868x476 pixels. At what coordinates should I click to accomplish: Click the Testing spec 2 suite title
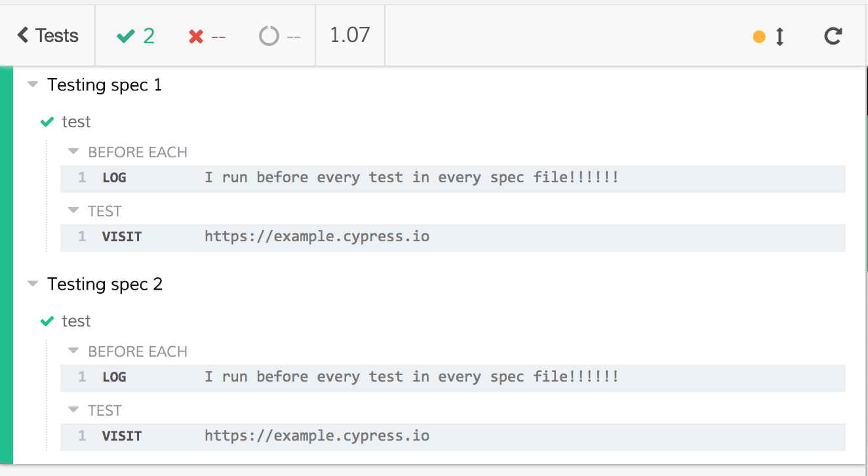point(105,283)
